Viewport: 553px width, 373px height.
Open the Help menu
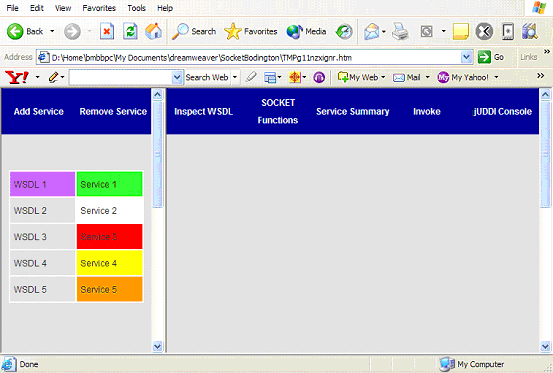165,8
